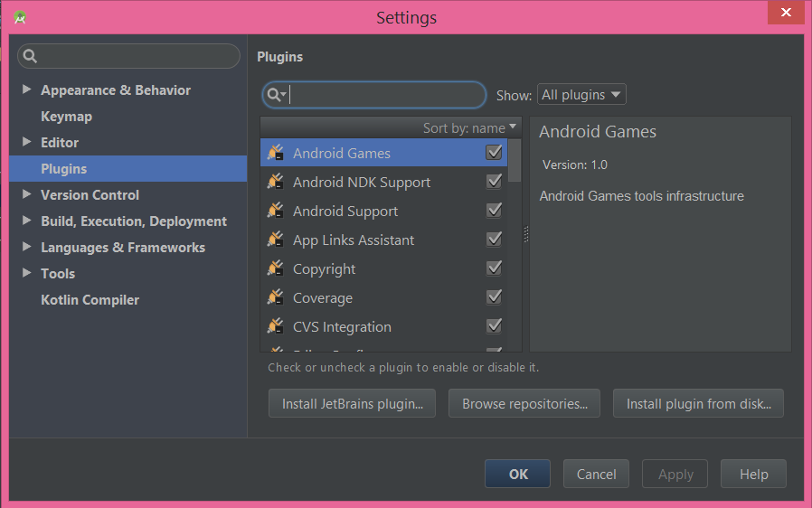Click the plugin list scrollbar thumb

[x=515, y=161]
